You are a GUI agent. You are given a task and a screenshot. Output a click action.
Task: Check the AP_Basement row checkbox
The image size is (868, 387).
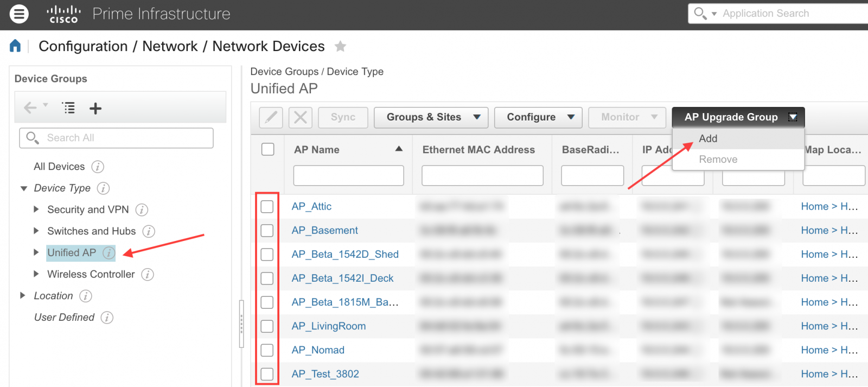[x=267, y=230]
